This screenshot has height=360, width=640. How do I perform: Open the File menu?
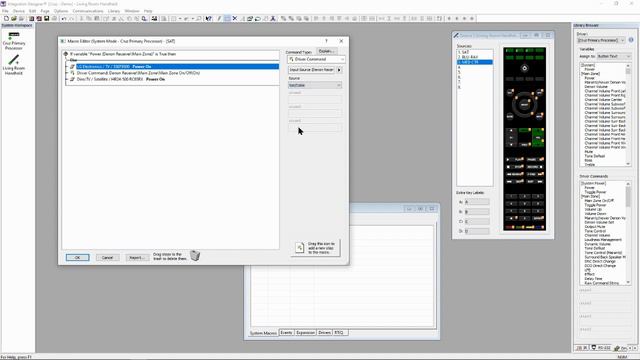coord(5,11)
